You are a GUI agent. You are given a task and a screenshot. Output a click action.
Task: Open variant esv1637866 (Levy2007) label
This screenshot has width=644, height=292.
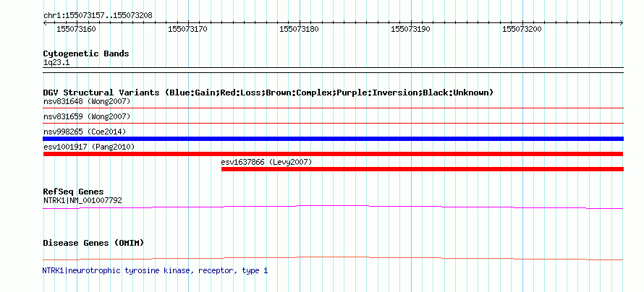tap(266, 162)
